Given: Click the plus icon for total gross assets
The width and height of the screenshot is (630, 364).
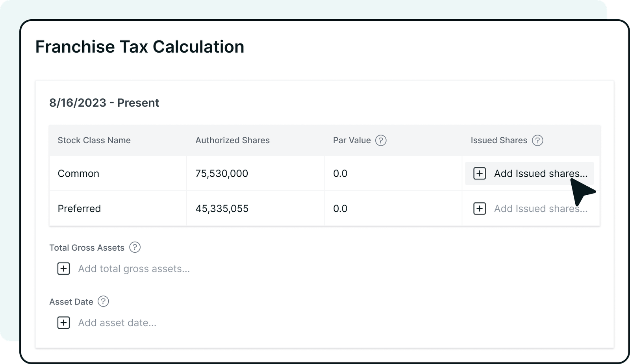Looking at the screenshot, I should coord(64,269).
